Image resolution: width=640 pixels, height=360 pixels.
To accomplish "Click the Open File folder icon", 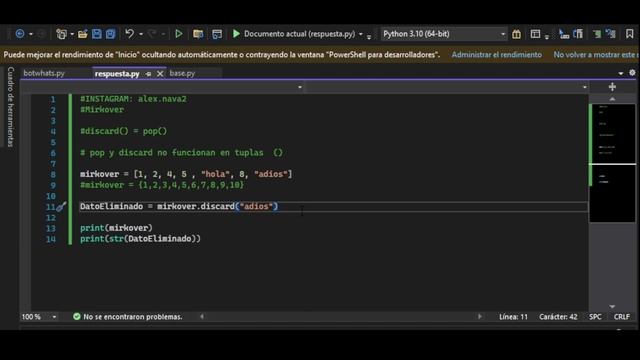I will pyautogui.click(x=82, y=34).
